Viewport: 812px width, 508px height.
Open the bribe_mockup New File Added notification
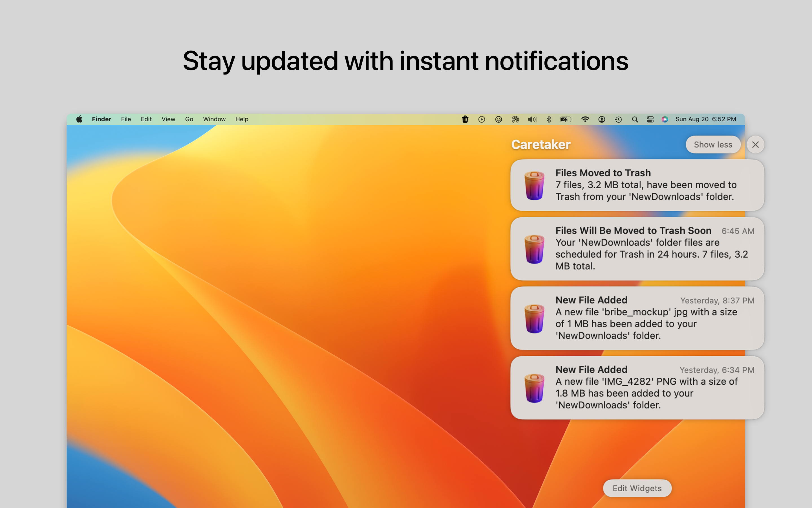tap(637, 318)
